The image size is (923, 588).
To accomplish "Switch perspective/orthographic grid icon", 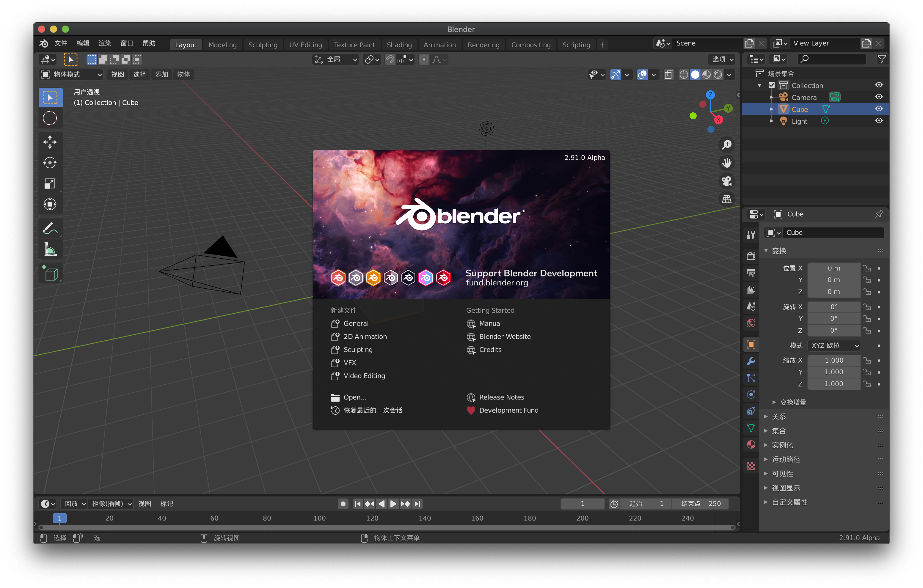I will (x=727, y=199).
